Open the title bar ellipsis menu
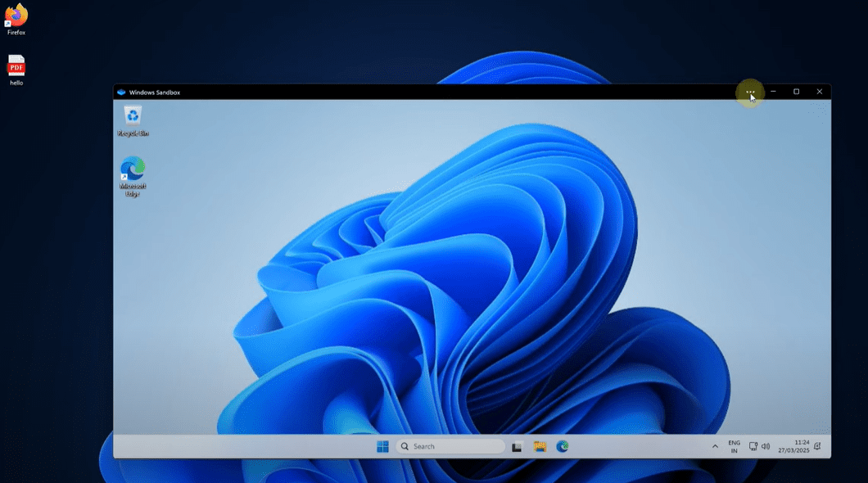868x483 pixels. click(x=750, y=92)
